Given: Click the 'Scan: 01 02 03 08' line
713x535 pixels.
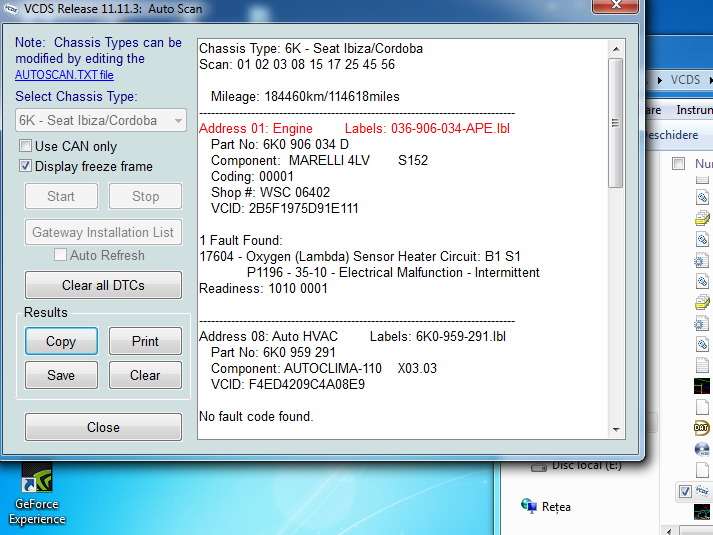Looking at the screenshot, I should 297,65.
